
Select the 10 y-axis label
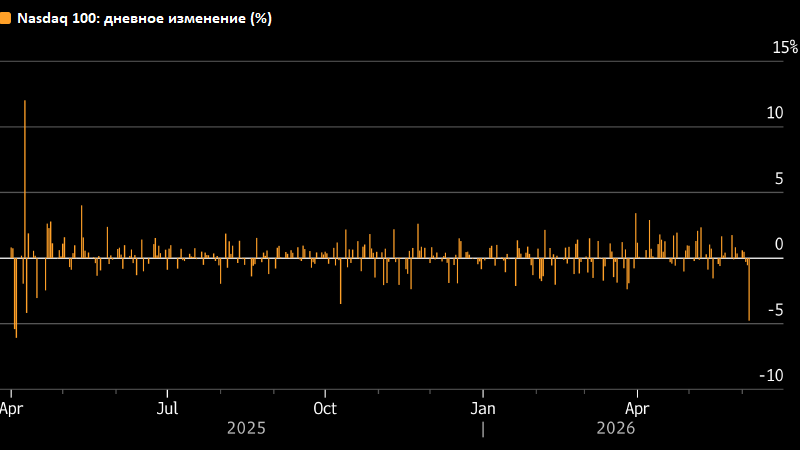pos(774,113)
